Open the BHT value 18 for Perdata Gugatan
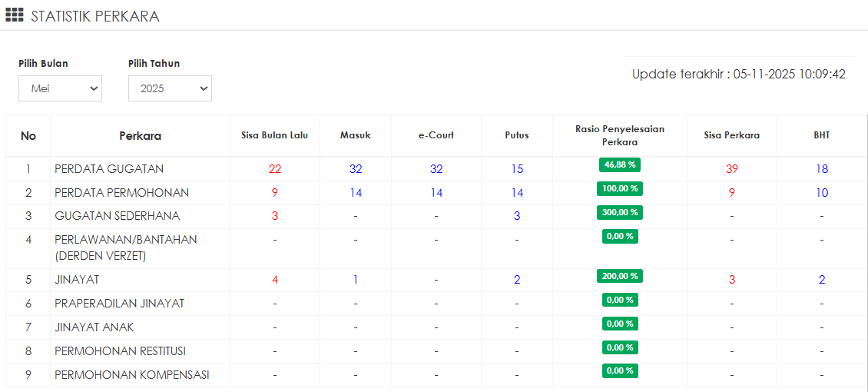This screenshot has width=868, height=392. (822, 169)
